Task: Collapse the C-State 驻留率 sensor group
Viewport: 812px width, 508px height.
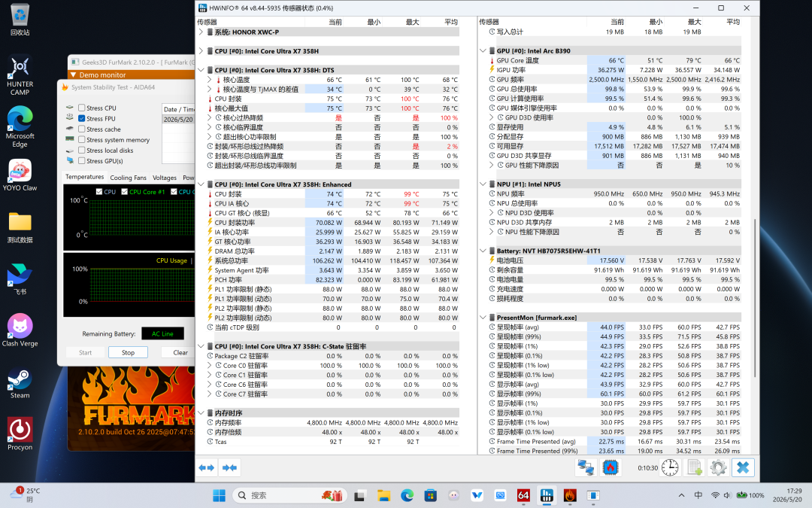Action: pos(201,346)
